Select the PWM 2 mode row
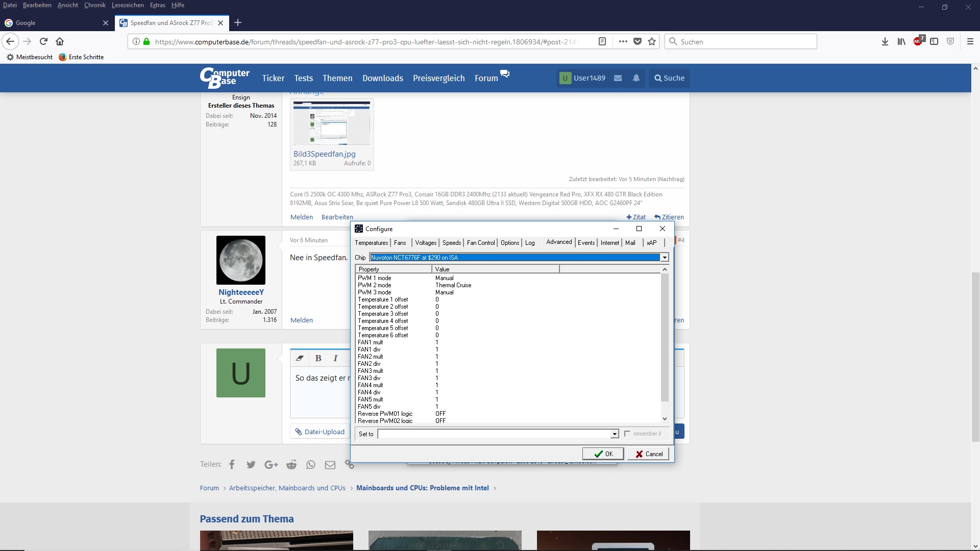 pos(375,285)
